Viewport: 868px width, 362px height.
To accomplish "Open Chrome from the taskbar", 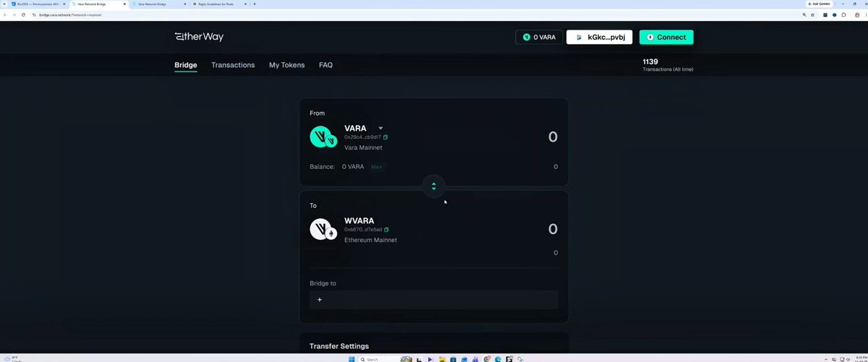I will (487, 359).
